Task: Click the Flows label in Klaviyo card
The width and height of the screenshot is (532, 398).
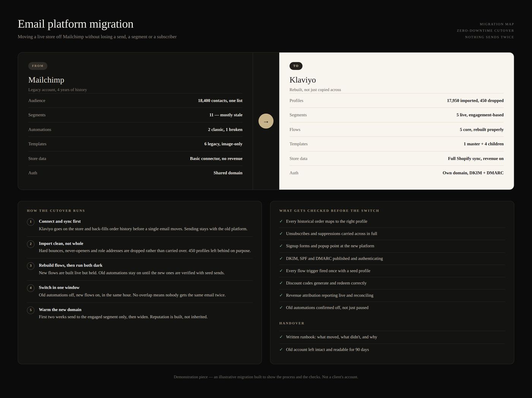Action: coord(295,130)
